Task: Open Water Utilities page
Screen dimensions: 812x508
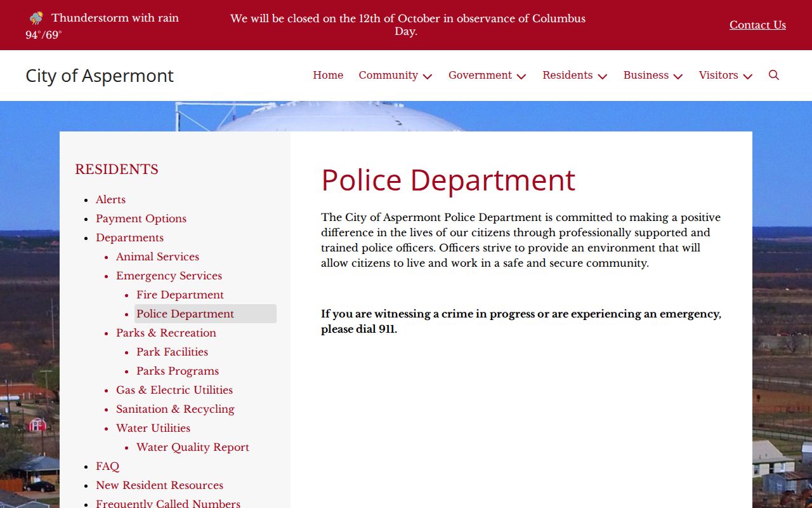Action: click(x=153, y=428)
